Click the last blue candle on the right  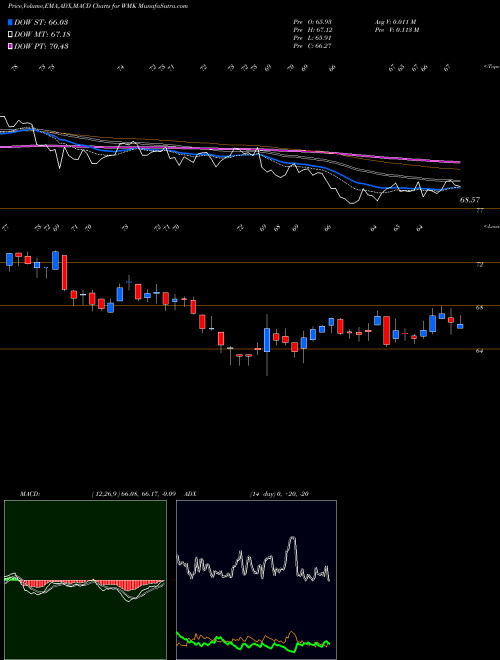(x=460, y=326)
